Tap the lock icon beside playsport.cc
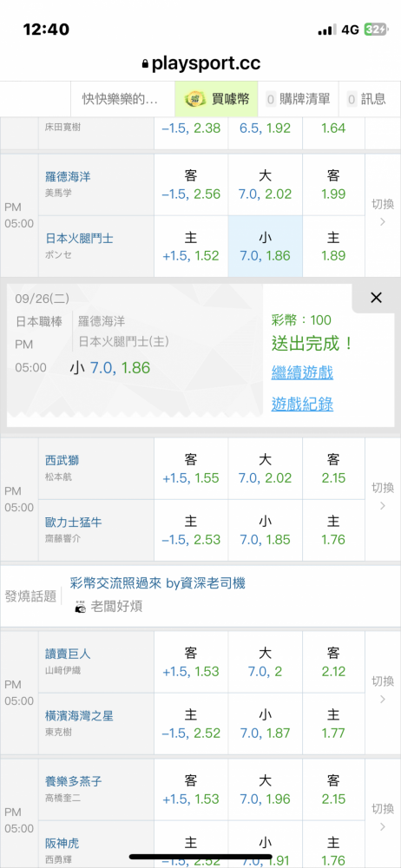401x868 pixels. coord(146,64)
